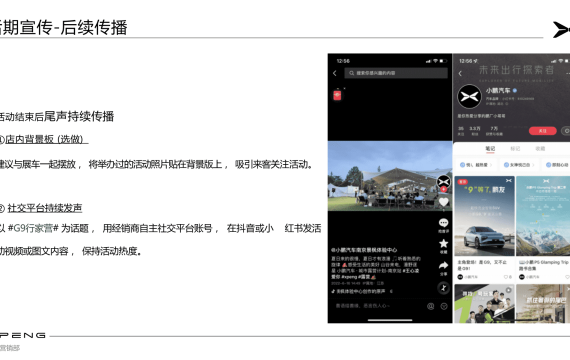The image size is (570, 360).
Task: Tap the Xiaohongshu profile back arrow
Action: coord(460,73)
